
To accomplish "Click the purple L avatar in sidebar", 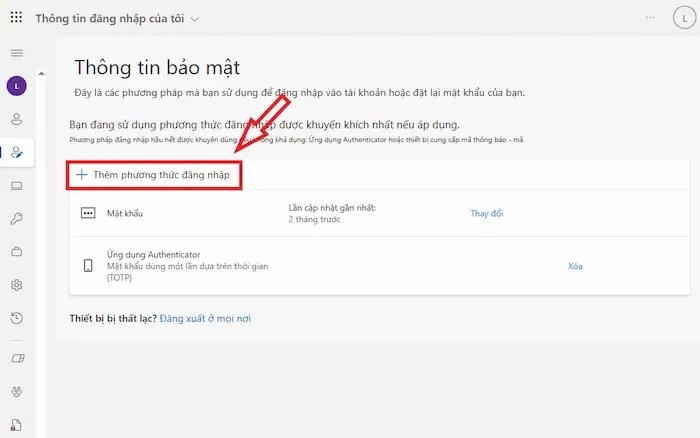I will coord(17,87).
